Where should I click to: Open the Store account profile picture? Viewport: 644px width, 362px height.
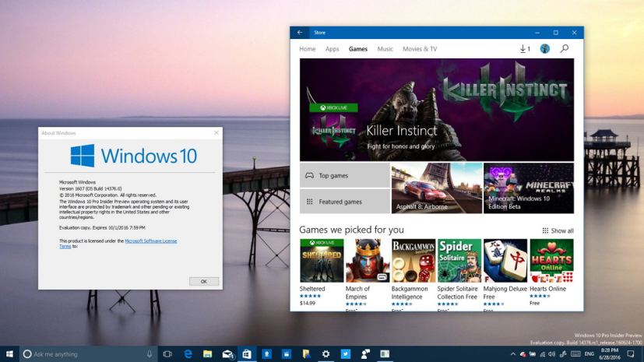544,49
